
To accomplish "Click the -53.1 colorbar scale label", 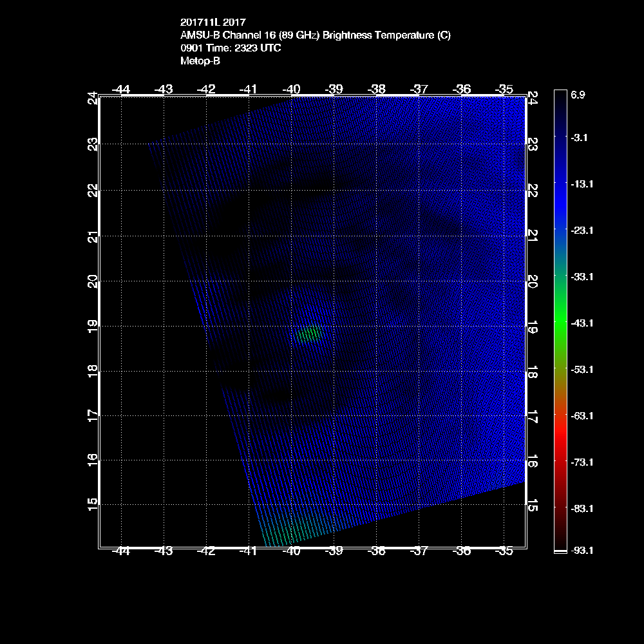I will point(582,369).
